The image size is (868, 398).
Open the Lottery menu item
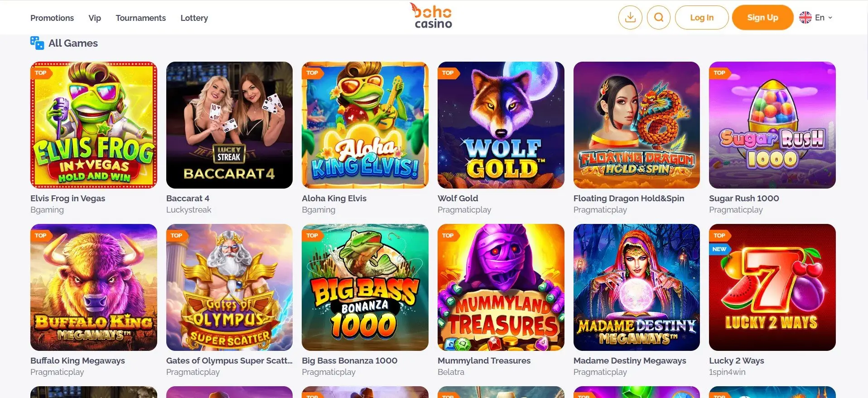pos(194,18)
